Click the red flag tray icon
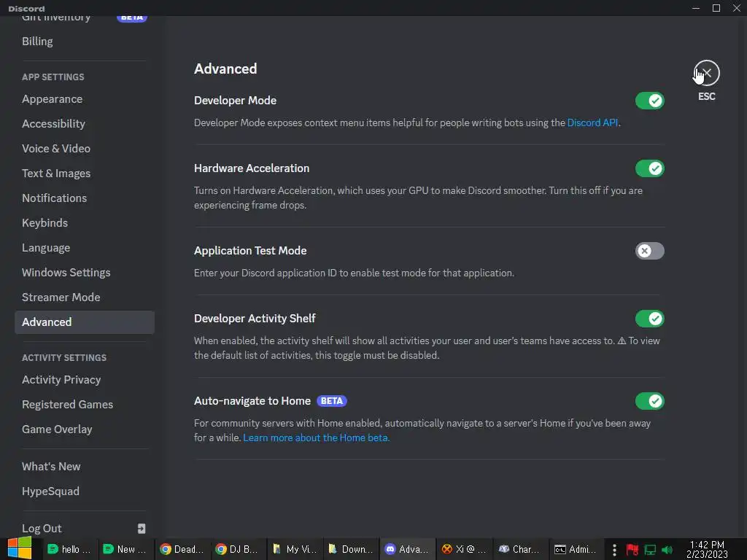 tap(632, 550)
